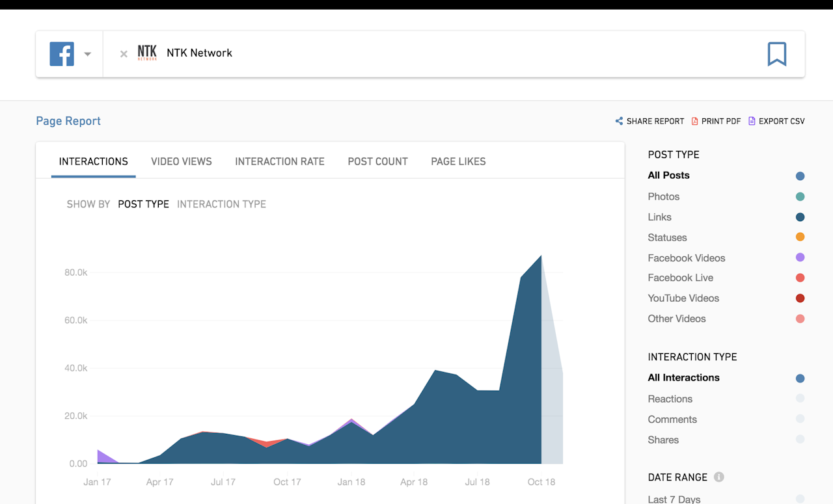Image resolution: width=833 pixels, height=504 pixels.
Task: Select Last 7 Days date range
Action: [x=674, y=499]
